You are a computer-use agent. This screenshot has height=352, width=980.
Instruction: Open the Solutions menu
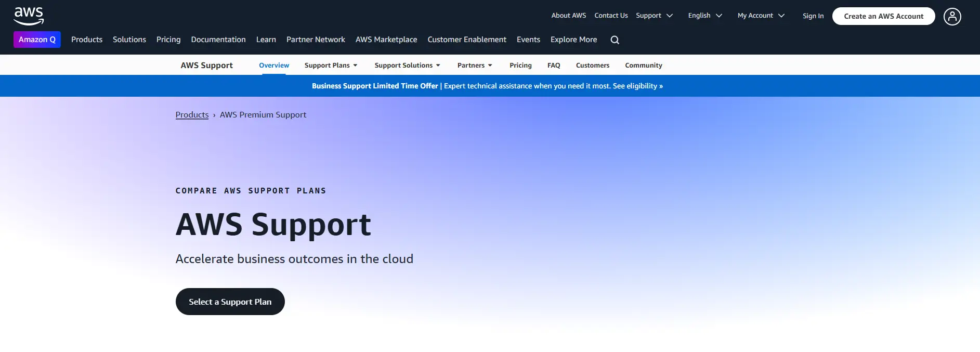[129, 40]
